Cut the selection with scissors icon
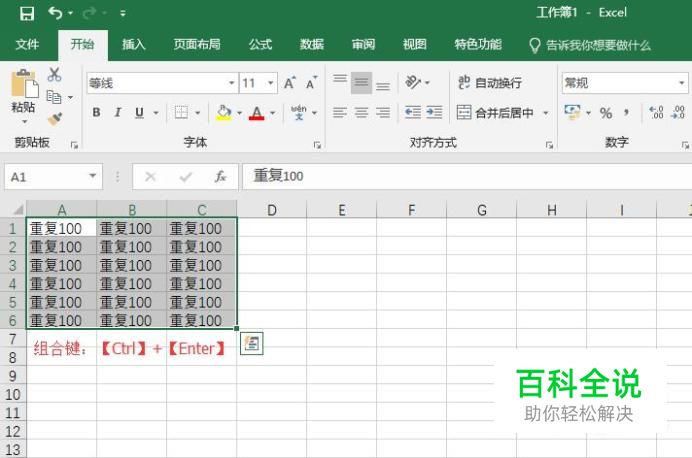This screenshot has height=458, width=692. [x=54, y=74]
